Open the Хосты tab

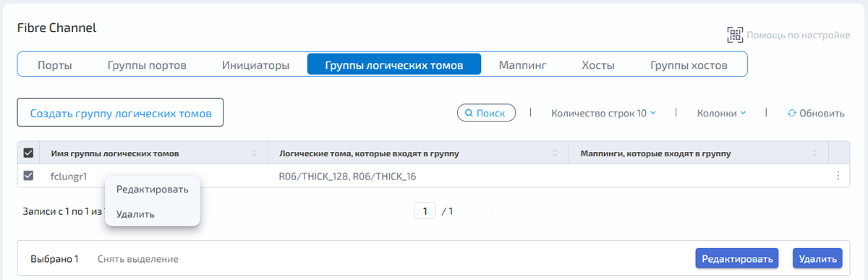[598, 65]
